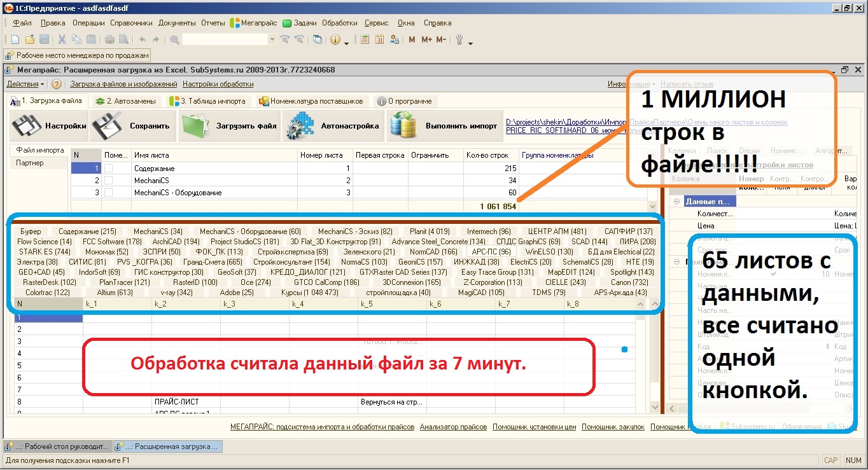The height and width of the screenshot is (470, 868).
Task: Open the Мегапрайс menu
Action: [x=253, y=23]
